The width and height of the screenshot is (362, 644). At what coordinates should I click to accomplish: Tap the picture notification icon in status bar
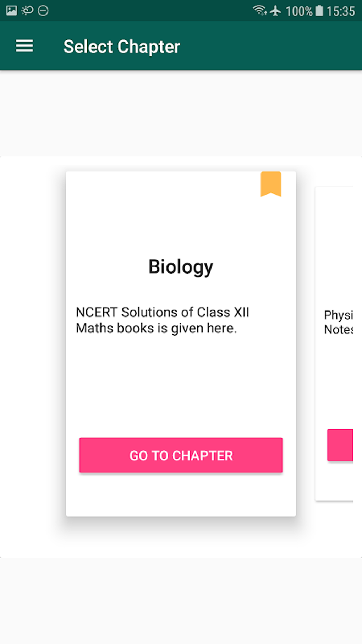pyautogui.click(x=11, y=11)
